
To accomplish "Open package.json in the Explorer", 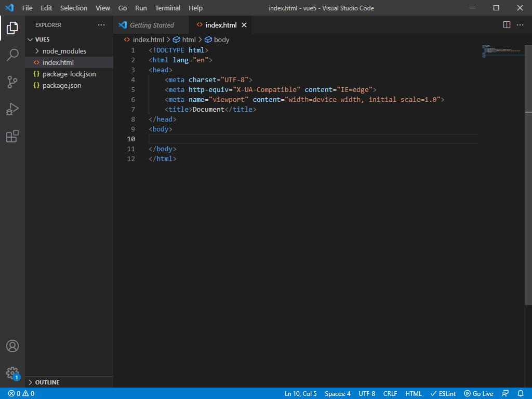I will pos(69,86).
